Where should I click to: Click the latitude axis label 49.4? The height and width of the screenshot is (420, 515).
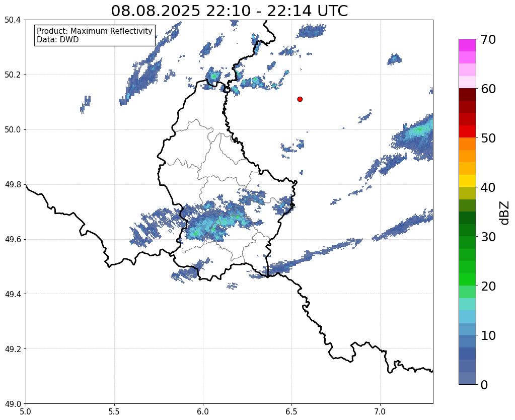(x=13, y=294)
